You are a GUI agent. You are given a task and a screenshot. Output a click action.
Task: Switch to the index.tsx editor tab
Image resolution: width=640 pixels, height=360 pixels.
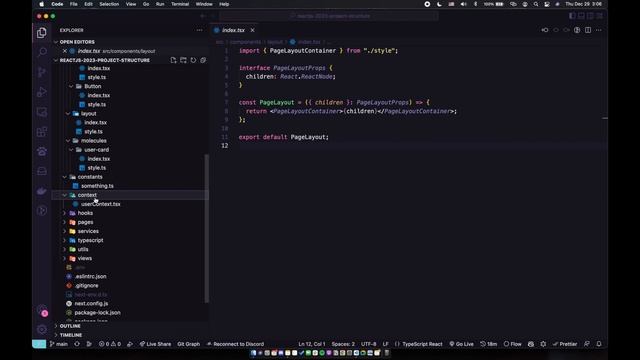233,30
